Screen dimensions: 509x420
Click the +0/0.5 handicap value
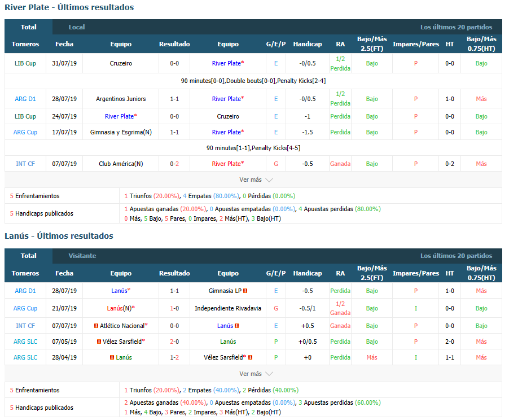pos(308,342)
